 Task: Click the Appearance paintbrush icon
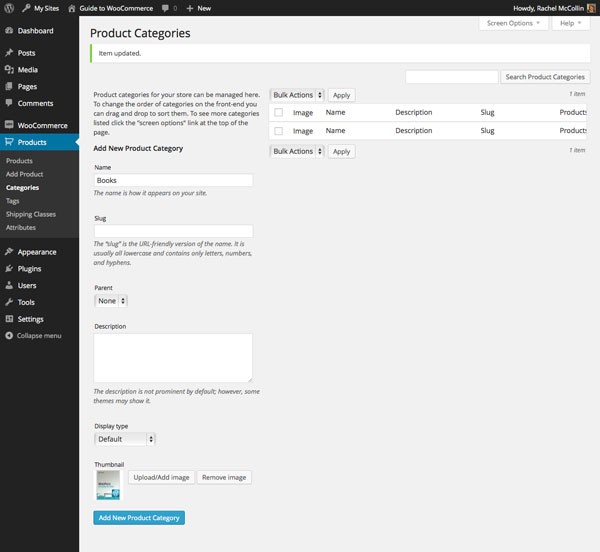(9, 251)
